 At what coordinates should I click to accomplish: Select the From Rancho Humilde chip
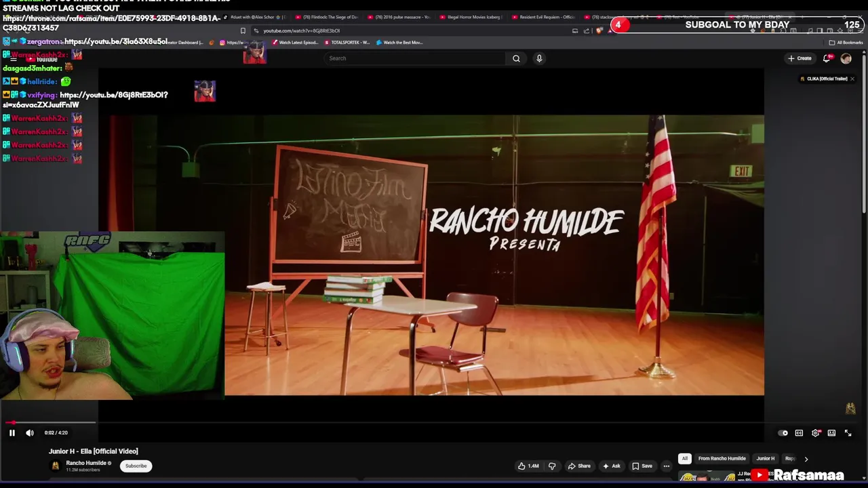pos(722,458)
